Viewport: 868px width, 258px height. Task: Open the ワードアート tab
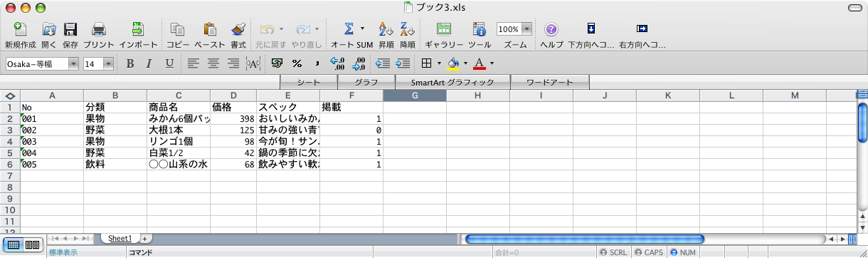click(549, 82)
